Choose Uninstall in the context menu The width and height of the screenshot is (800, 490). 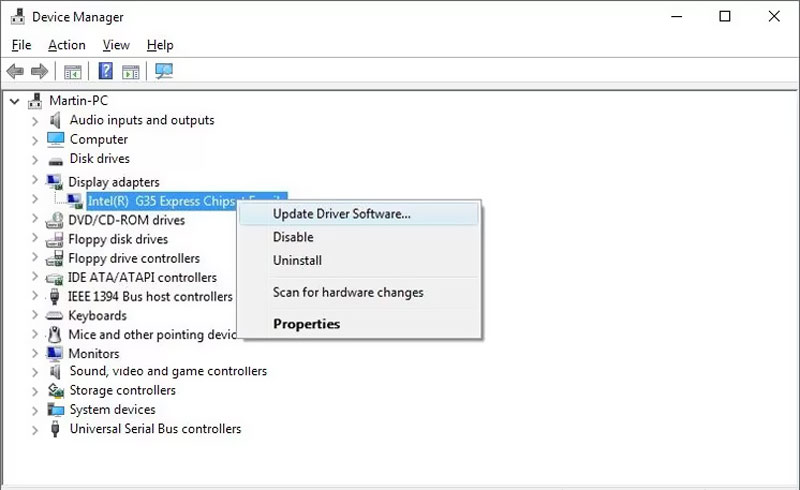pyautogui.click(x=359, y=260)
